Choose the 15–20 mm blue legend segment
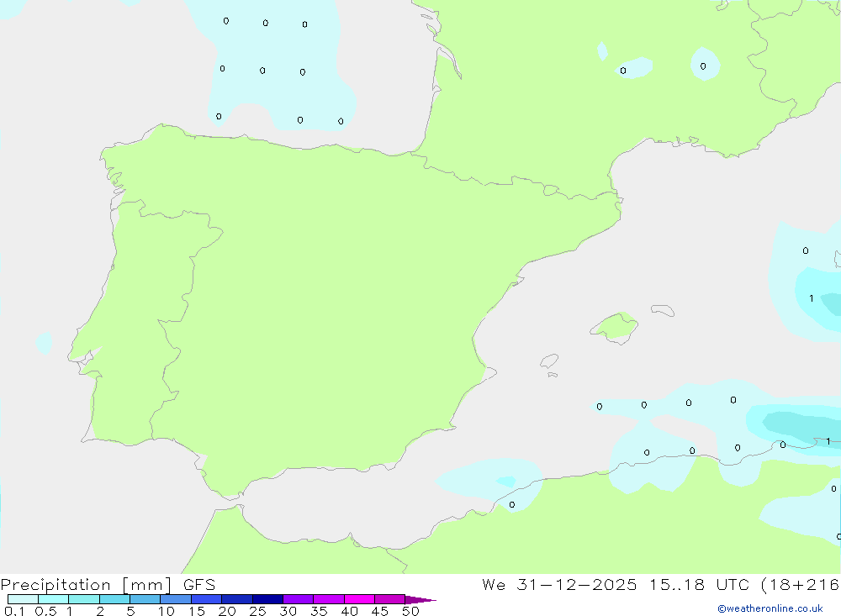Image resolution: width=841 pixels, height=616 pixels. [206, 599]
